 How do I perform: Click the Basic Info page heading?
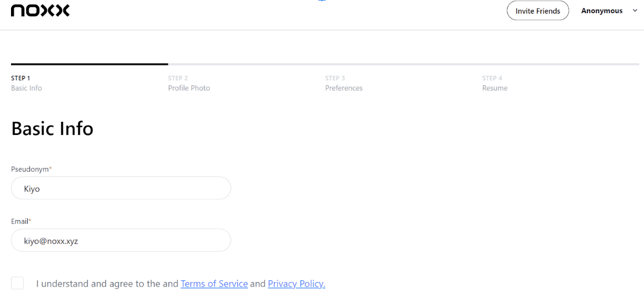click(x=52, y=129)
